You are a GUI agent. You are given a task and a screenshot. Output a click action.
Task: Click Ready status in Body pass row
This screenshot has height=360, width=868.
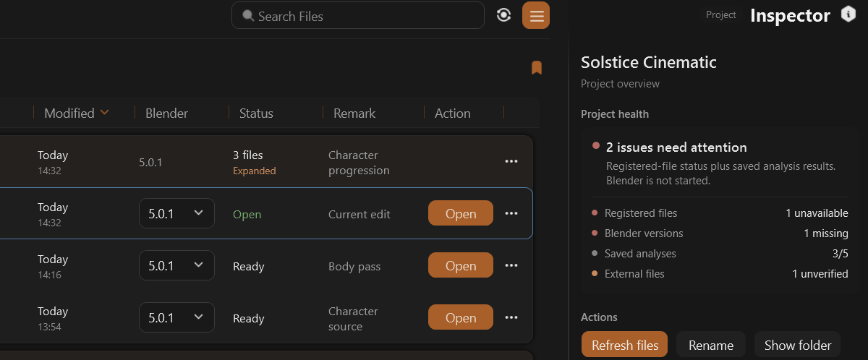point(249,266)
